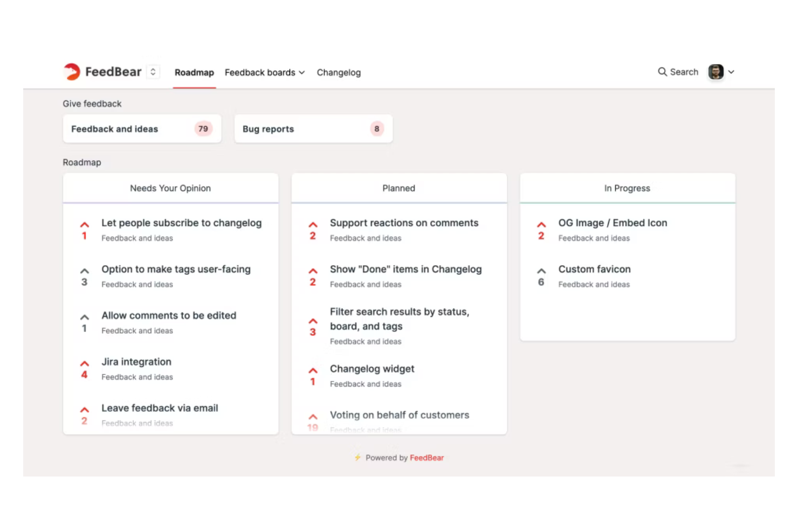Click the FeedBear bird logo

click(72, 72)
